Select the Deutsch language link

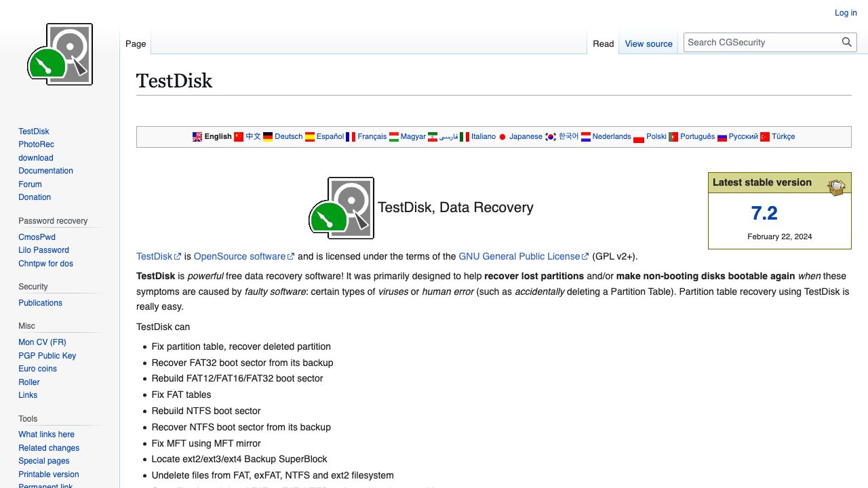pos(288,137)
